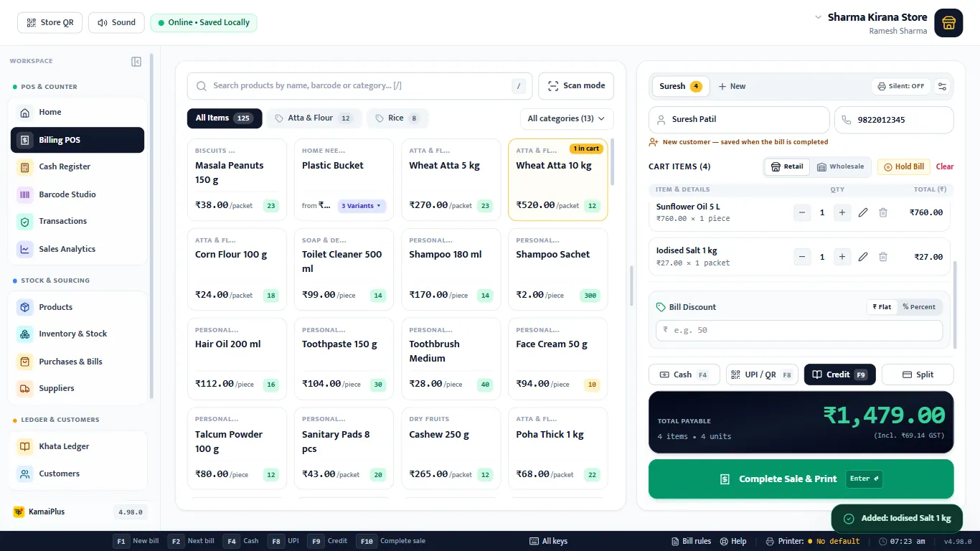Screen dimensions: 980x551
Task: Switch to Suresh bill tab
Action: (680, 86)
